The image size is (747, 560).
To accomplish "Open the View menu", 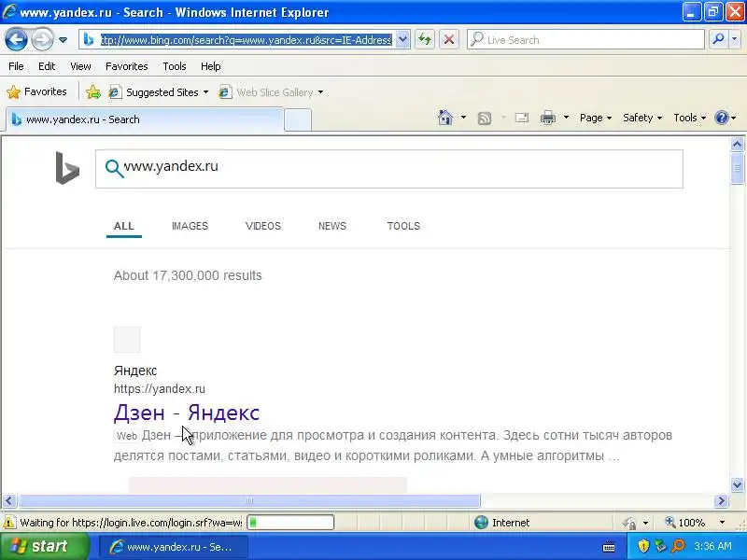I will coord(80,66).
